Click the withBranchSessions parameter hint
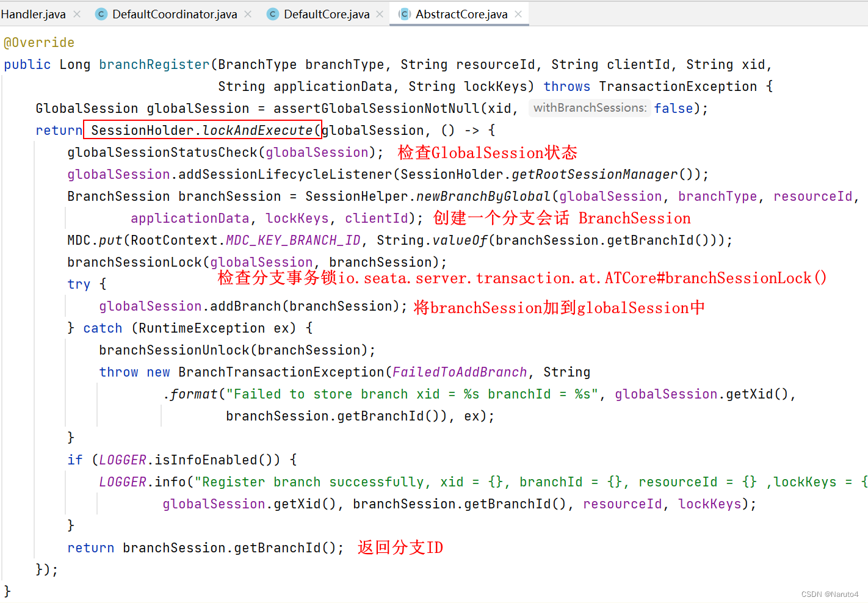This screenshot has height=603, width=868. pos(590,108)
